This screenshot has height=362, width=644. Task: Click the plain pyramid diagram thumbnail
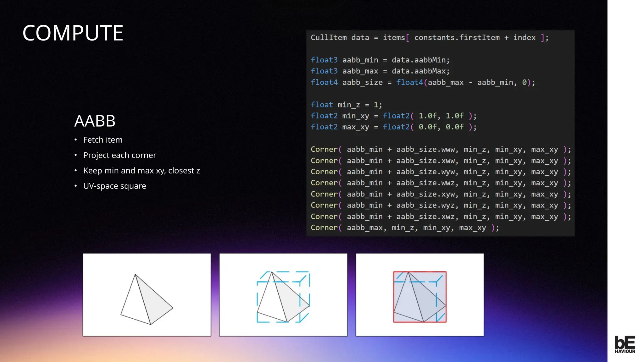point(147,295)
